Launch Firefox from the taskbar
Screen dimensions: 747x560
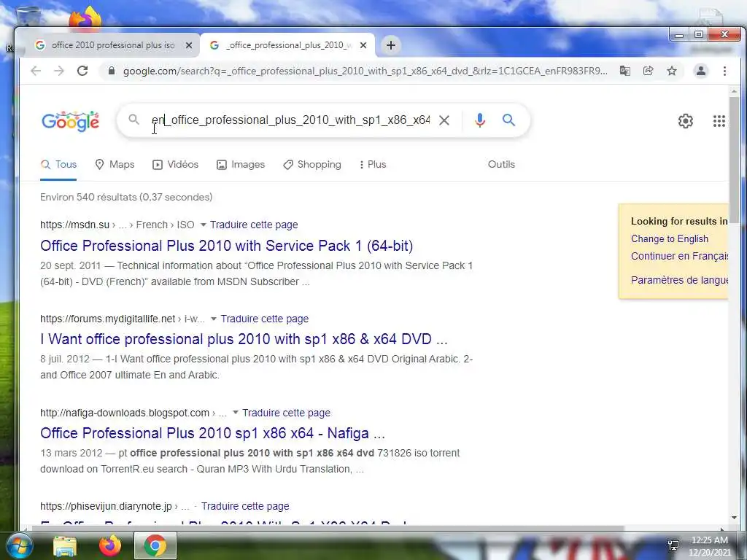pos(110,545)
